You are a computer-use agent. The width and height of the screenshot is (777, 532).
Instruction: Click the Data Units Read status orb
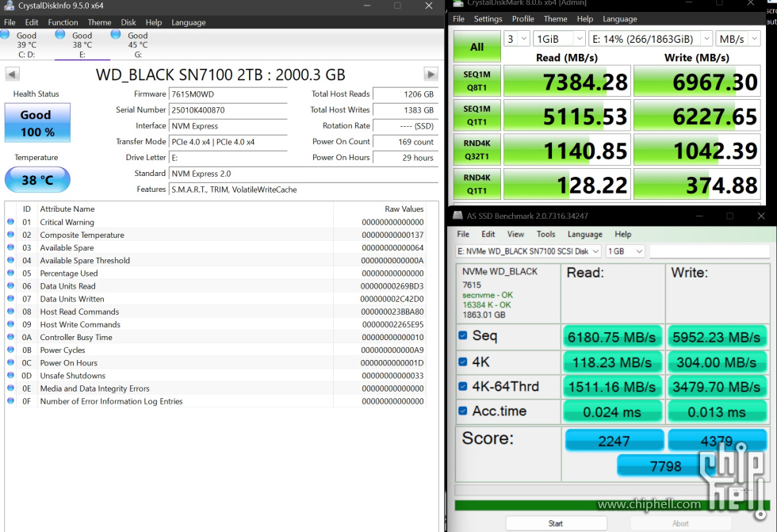tap(10, 285)
